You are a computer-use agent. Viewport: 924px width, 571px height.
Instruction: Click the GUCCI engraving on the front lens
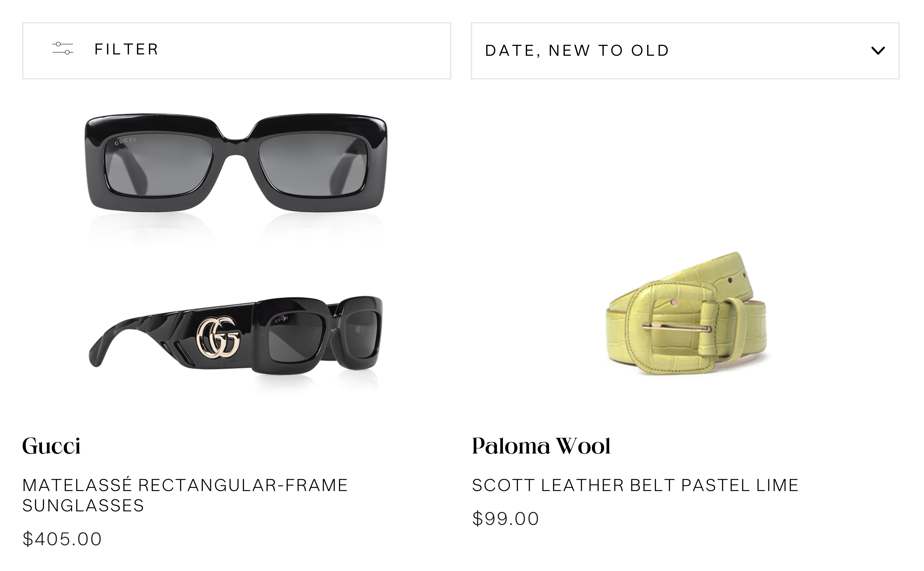[x=125, y=141]
